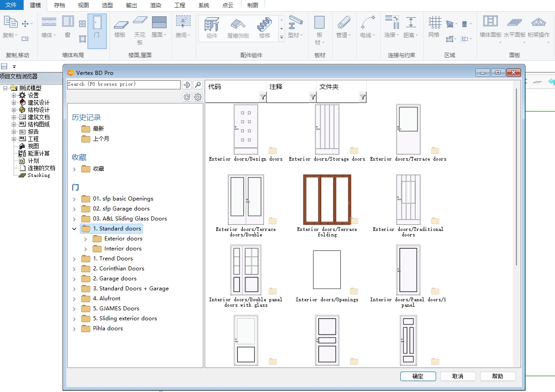The width and height of the screenshot is (555, 392).
Task: Expand the component gallery dropdown arrow
Action: (x=282, y=37)
